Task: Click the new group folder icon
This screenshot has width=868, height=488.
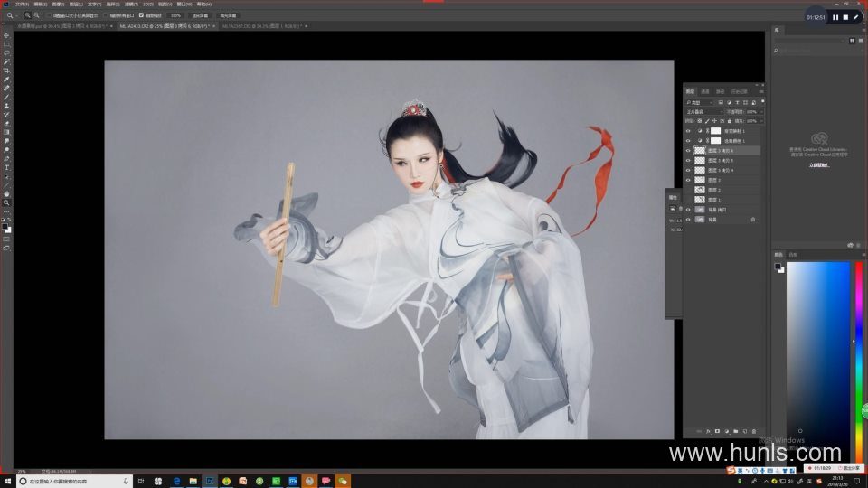Action: (x=735, y=431)
